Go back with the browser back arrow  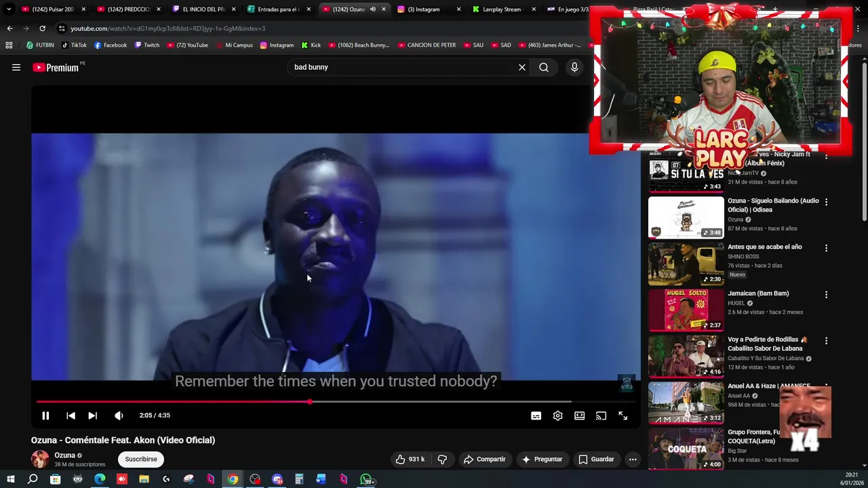tap(9, 28)
